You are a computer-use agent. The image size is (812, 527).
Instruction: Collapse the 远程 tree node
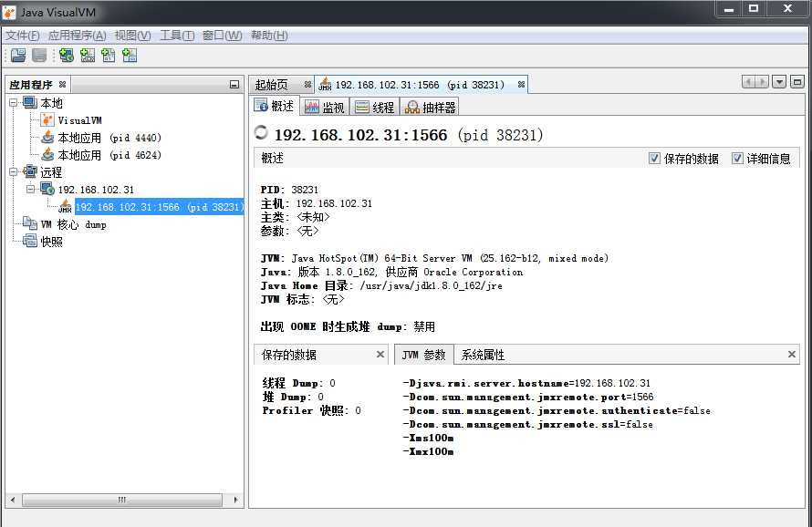point(14,172)
